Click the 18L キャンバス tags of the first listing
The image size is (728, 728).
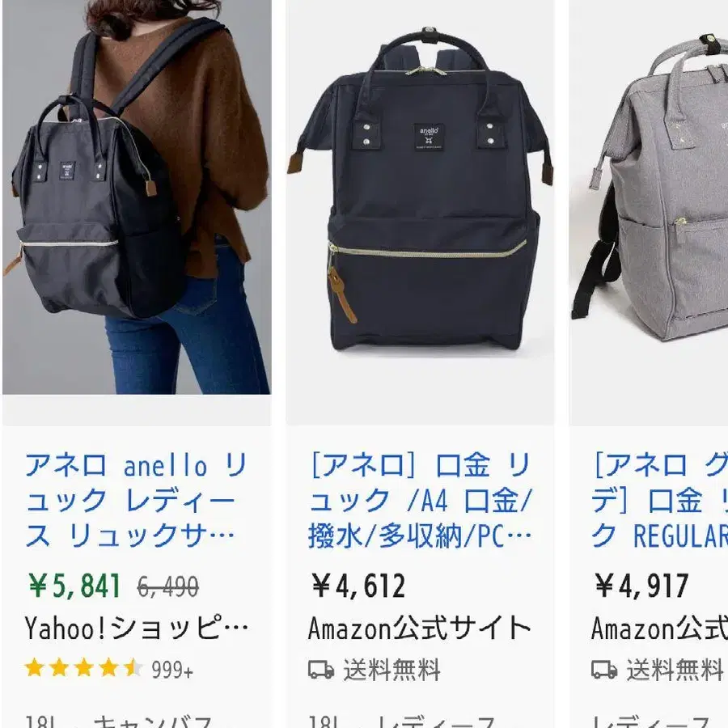119,721
